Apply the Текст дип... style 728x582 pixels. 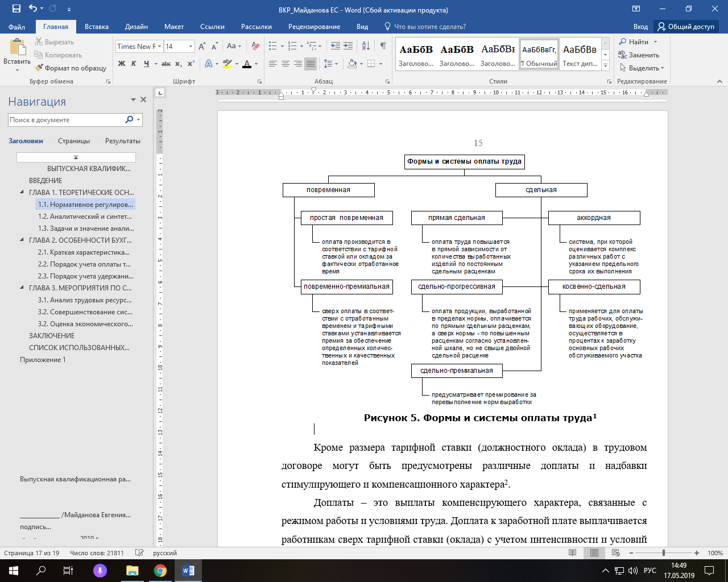pos(580,55)
